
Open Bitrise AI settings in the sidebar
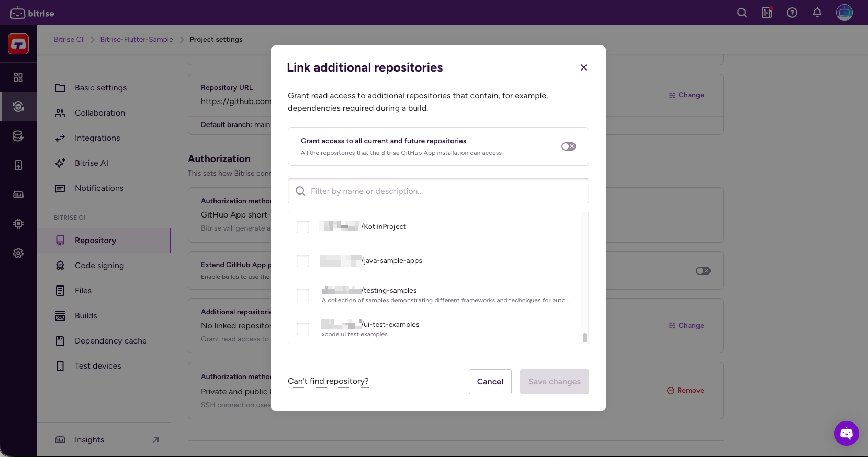(x=104, y=163)
